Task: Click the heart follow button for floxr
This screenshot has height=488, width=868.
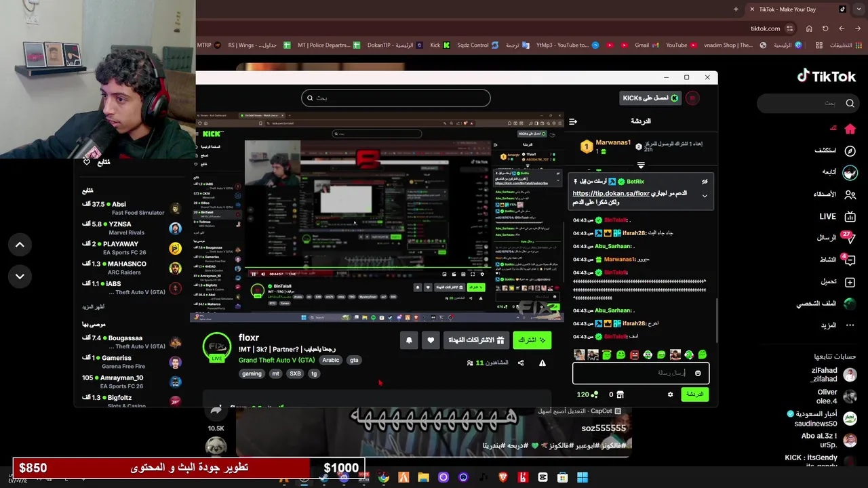Action: (431, 340)
